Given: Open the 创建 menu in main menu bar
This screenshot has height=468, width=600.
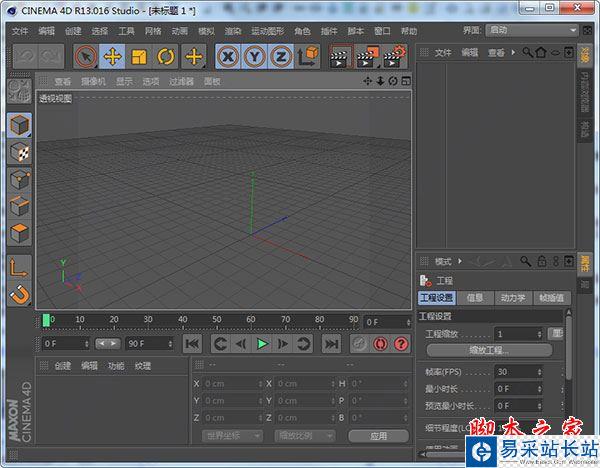Looking at the screenshot, I should point(73,31).
